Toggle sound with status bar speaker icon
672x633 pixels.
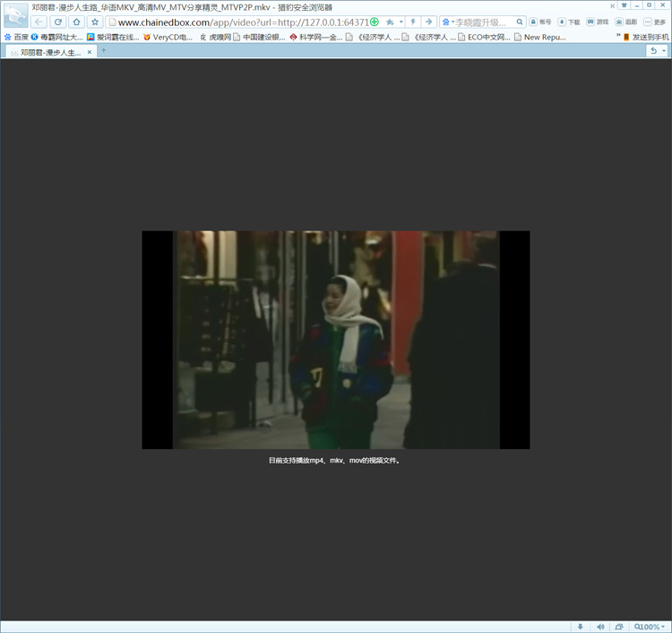(x=600, y=627)
